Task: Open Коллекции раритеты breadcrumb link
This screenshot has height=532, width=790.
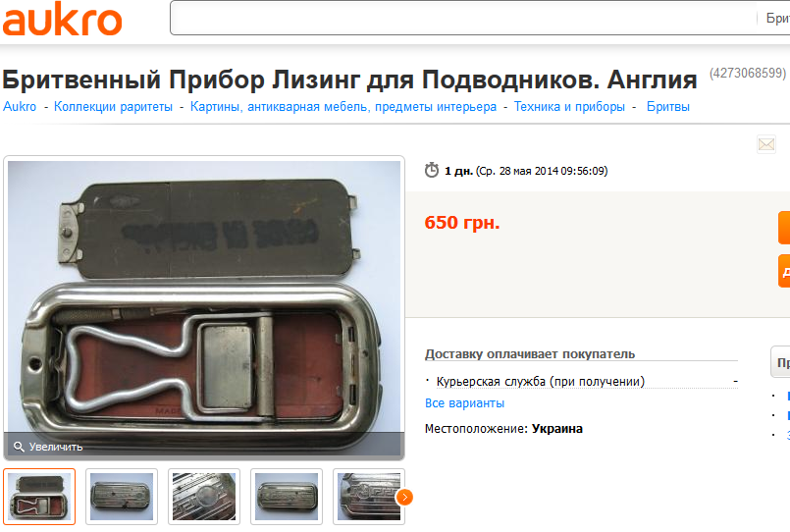Action: point(113,107)
